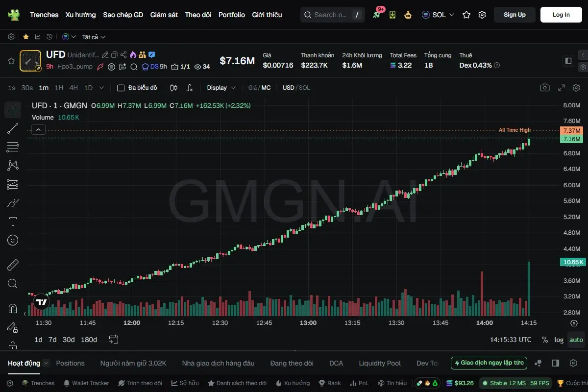Select the forecast and measurement position tool
The height and width of the screenshot is (392, 588).
click(x=13, y=184)
